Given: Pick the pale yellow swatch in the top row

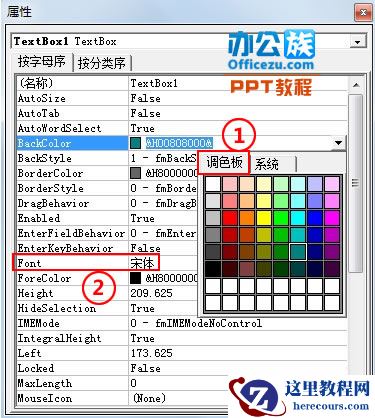Looking at the screenshot, I should tap(264, 184).
